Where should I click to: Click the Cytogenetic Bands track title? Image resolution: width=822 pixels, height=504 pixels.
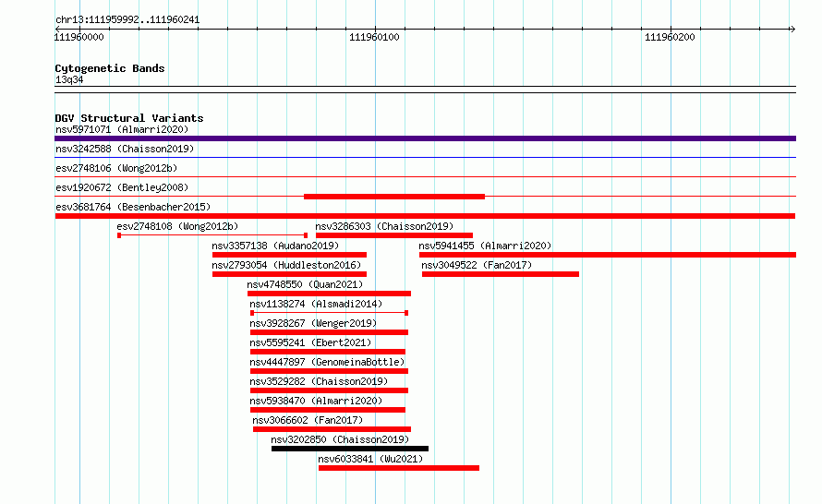coord(110,68)
